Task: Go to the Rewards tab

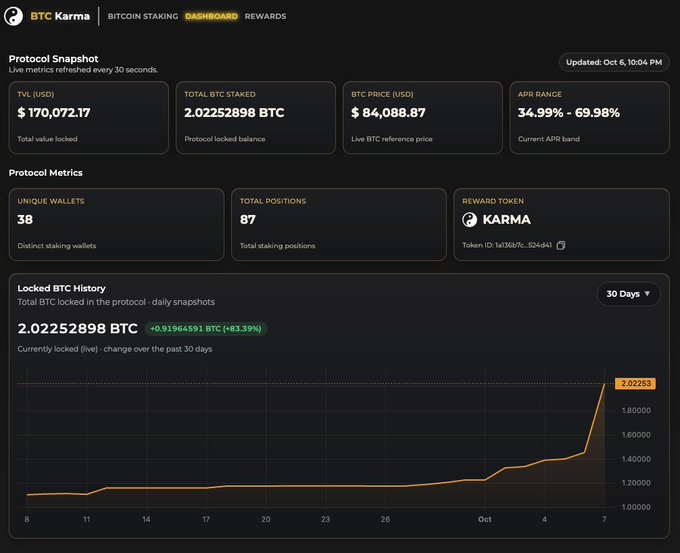Action: pyautogui.click(x=265, y=16)
